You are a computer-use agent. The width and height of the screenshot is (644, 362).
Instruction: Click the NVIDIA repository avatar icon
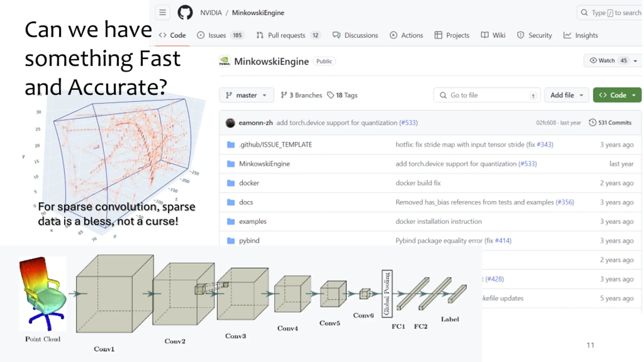pyautogui.click(x=224, y=61)
